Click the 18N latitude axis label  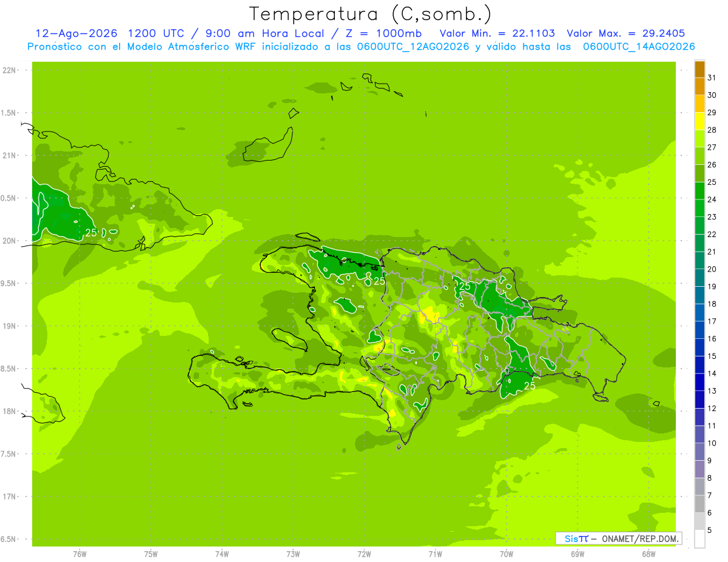click(x=9, y=411)
